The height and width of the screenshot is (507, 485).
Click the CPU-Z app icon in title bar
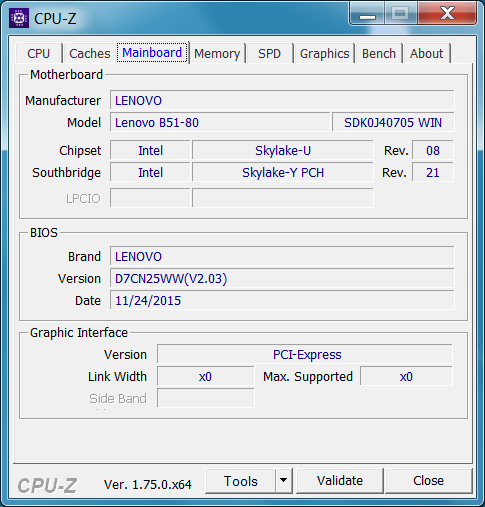[19, 18]
